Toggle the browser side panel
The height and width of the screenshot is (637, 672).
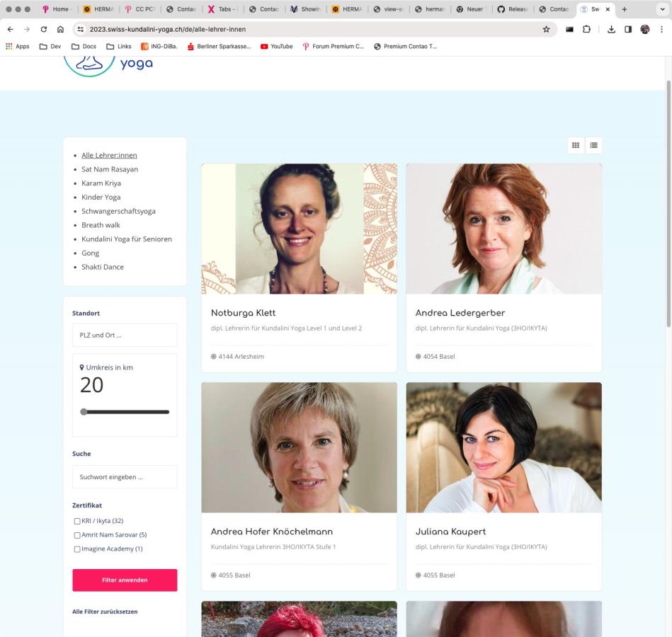[x=628, y=29]
